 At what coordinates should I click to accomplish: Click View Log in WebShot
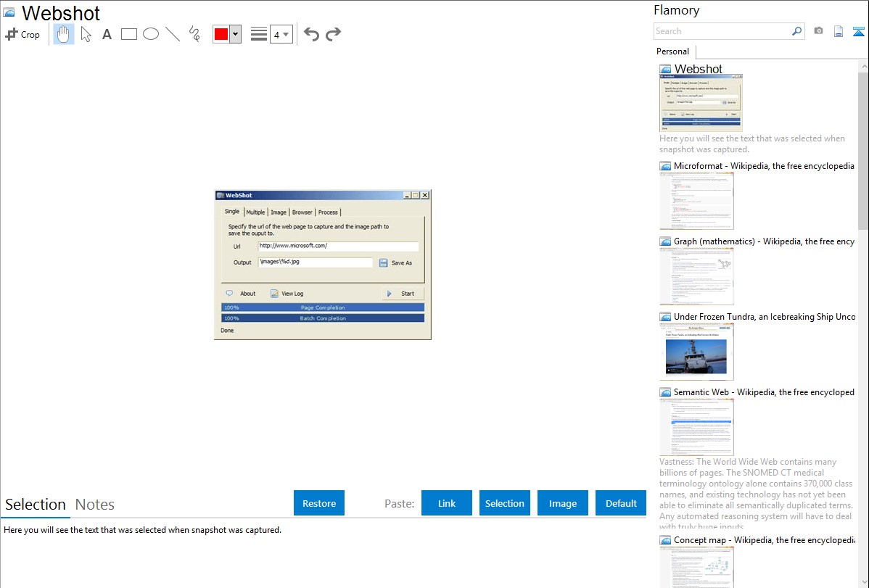click(x=287, y=294)
